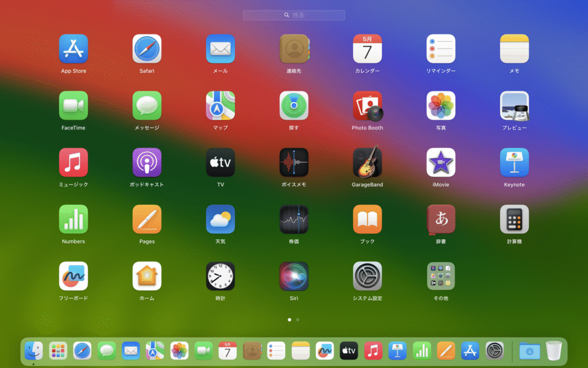Screen dimensions: 588x368
Task: Open the メモ notes app in Launchpad
Action: click(x=514, y=49)
